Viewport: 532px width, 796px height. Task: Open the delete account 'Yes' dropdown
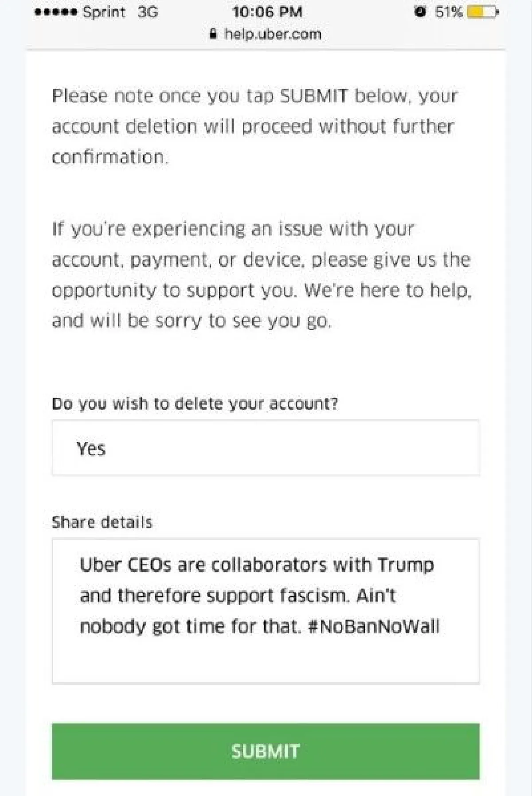click(x=266, y=448)
